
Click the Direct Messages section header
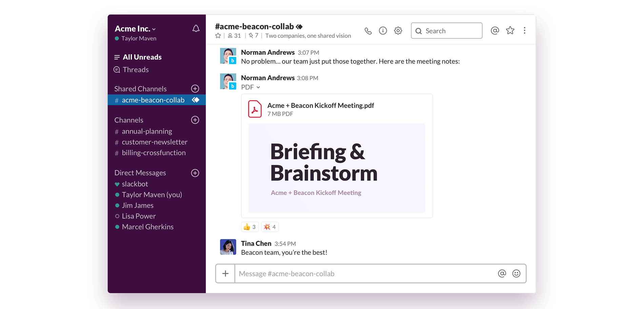(140, 173)
